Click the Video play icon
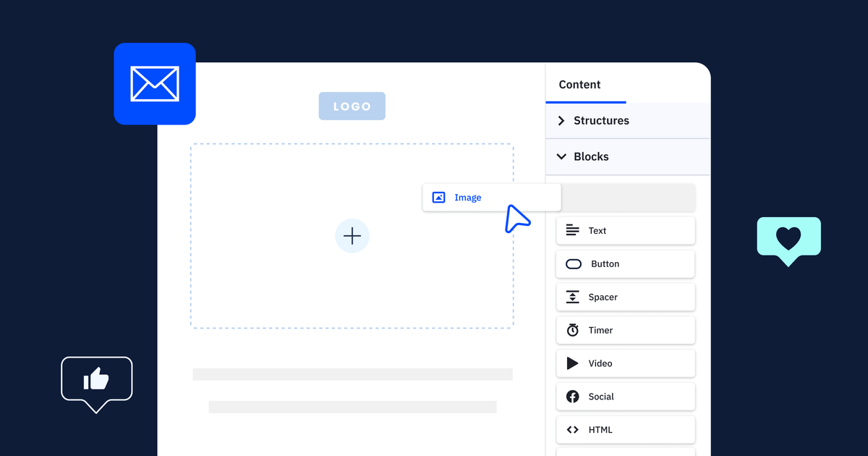 pyautogui.click(x=572, y=363)
